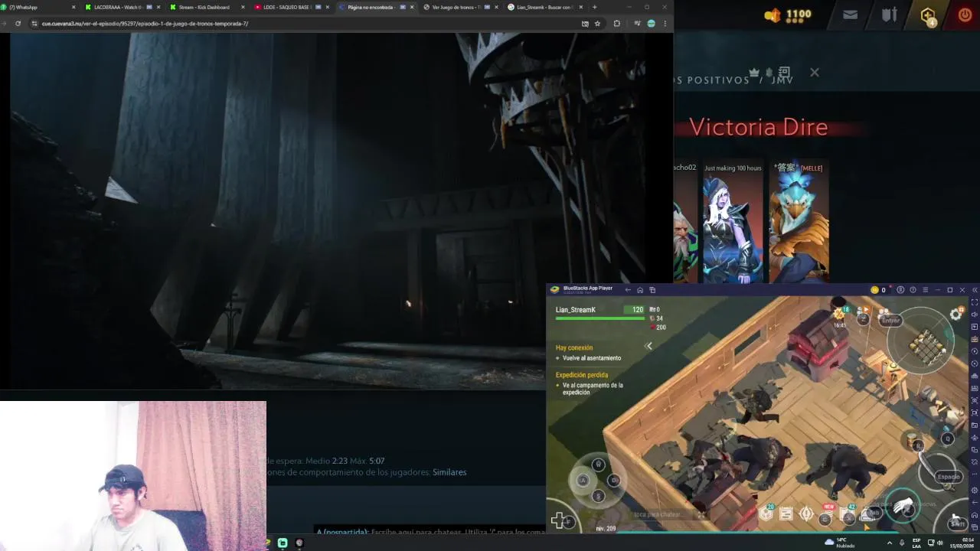Image resolution: width=980 pixels, height=551 pixels.
Task: Open the BlueStacks help question icon
Action: [x=913, y=290]
